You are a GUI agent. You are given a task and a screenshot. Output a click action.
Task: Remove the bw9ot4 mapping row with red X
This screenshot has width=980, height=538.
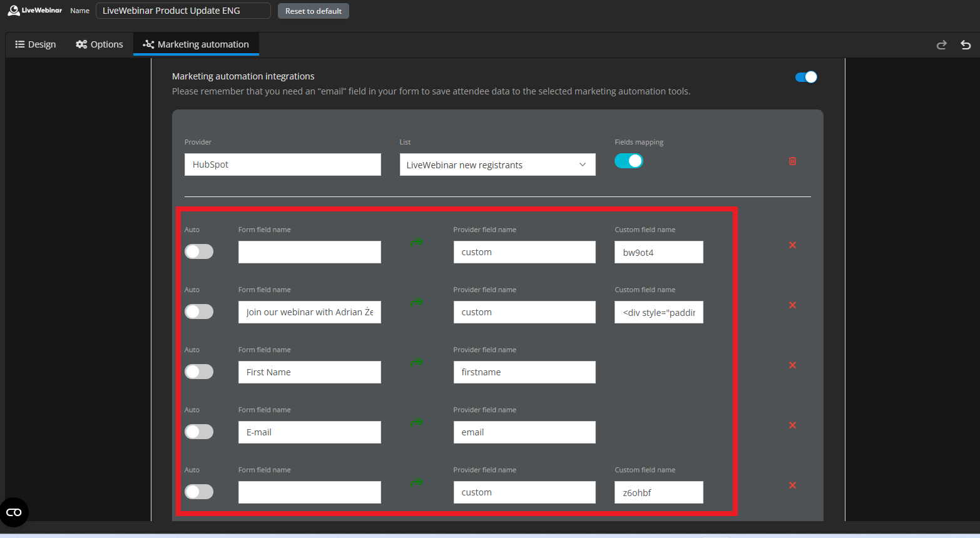click(792, 245)
